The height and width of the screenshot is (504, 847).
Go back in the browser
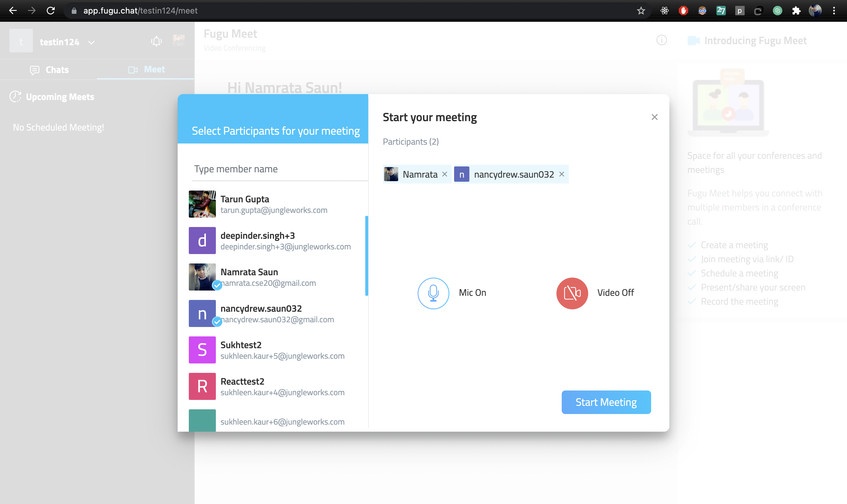13,11
